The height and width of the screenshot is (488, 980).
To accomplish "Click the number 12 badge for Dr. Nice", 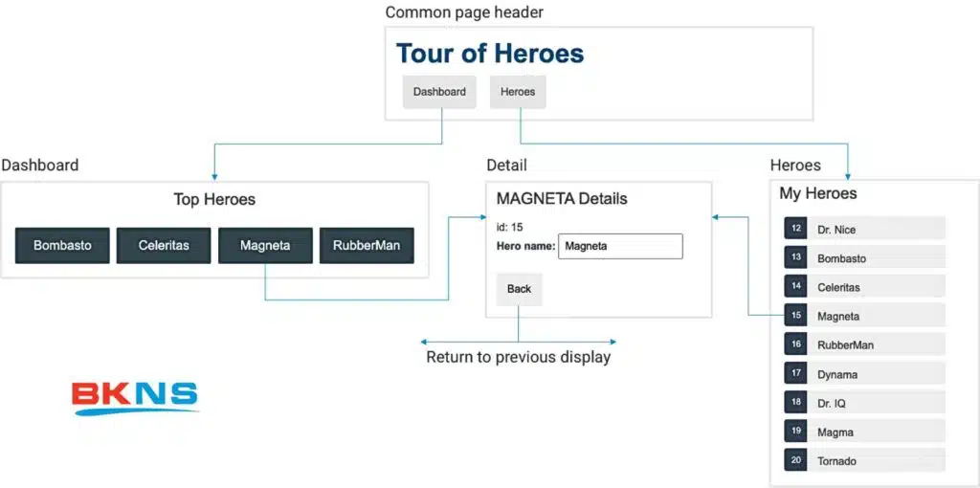I will pos(795,229).
